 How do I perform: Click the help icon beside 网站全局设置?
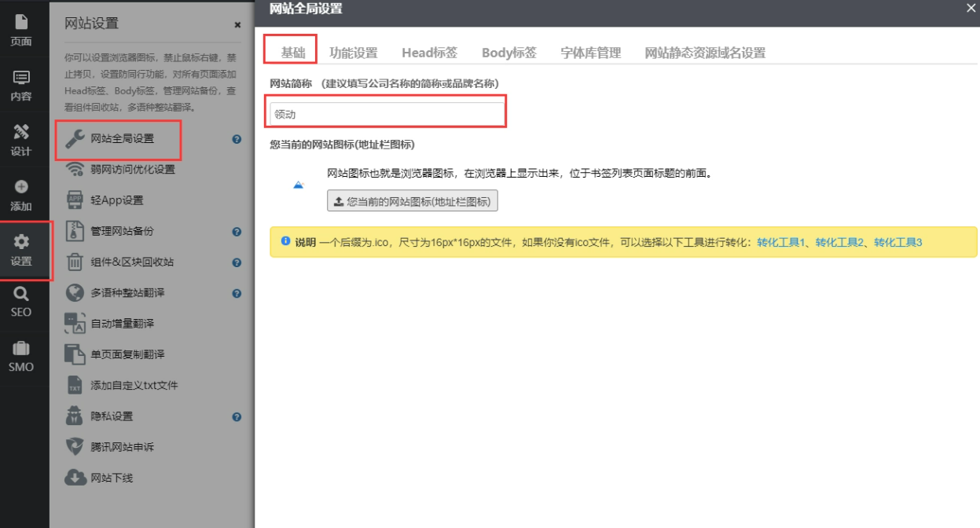pos(237,139)
